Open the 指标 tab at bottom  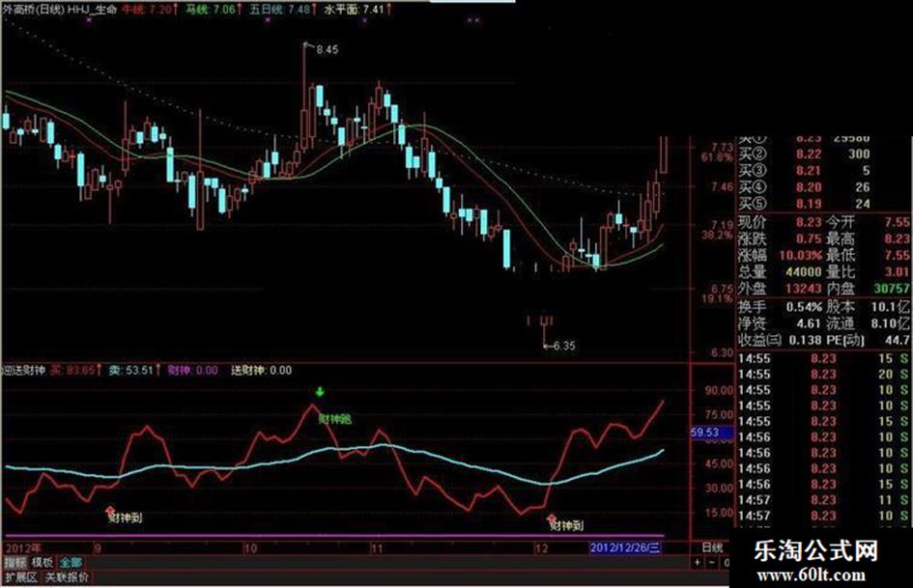click(x=15, y=562)
